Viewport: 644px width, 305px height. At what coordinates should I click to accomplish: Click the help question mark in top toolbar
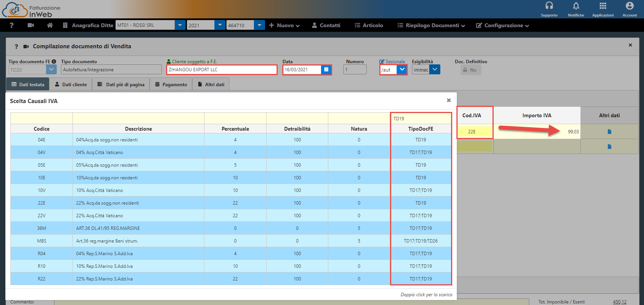[x=12, y=25]
